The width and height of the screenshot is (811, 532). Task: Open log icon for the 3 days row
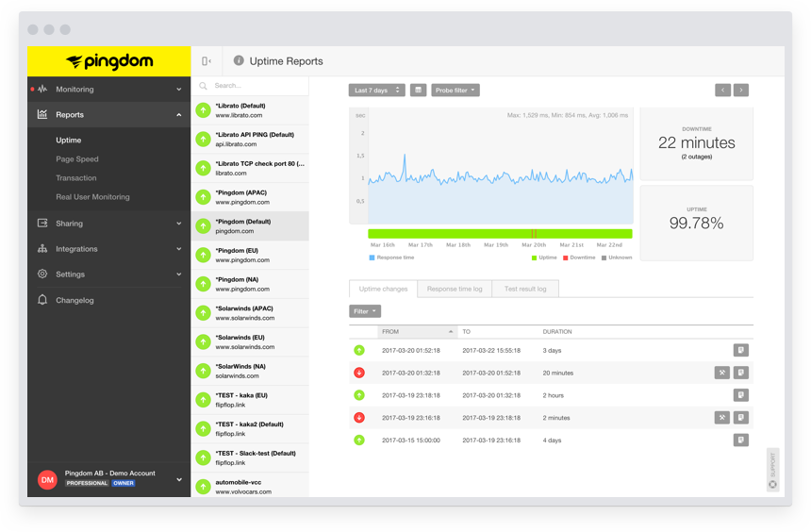tap(740, 350)
